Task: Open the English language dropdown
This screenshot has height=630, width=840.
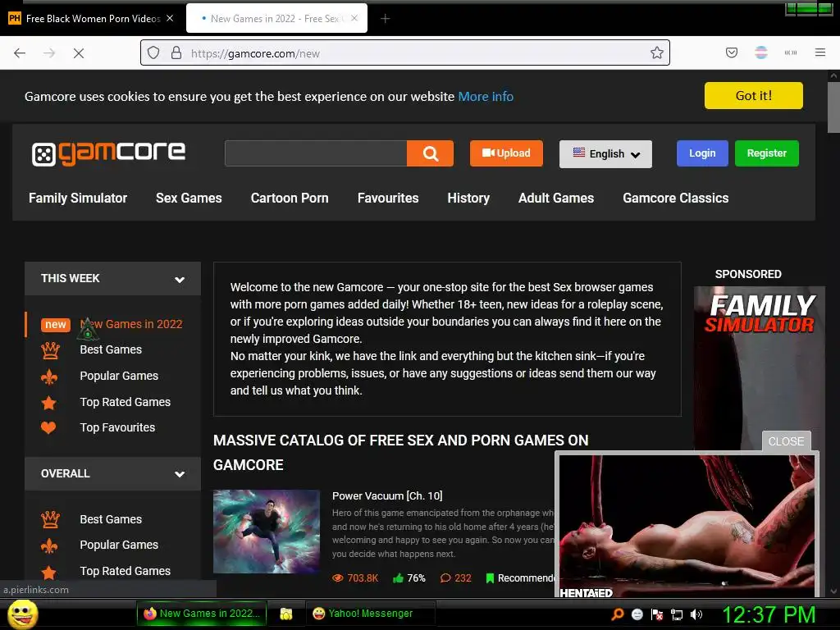Action: (x=605, y=154)
